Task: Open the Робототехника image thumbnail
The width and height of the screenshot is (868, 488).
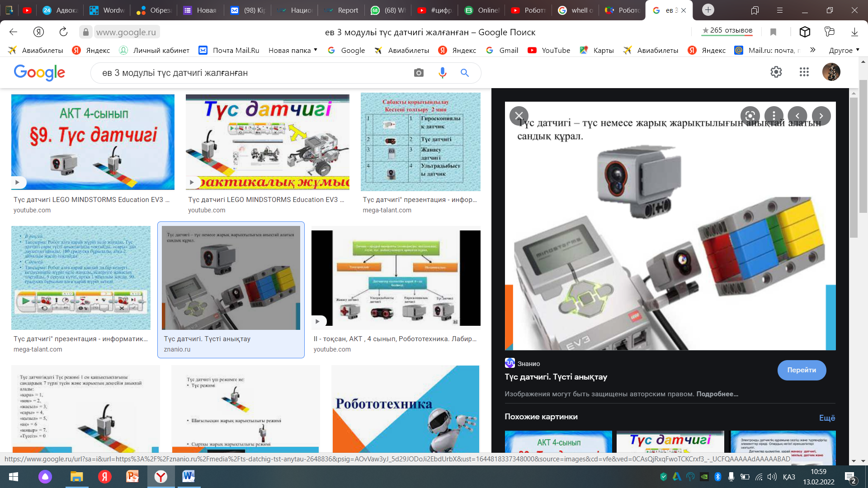Action: click(x=405, y=409)
